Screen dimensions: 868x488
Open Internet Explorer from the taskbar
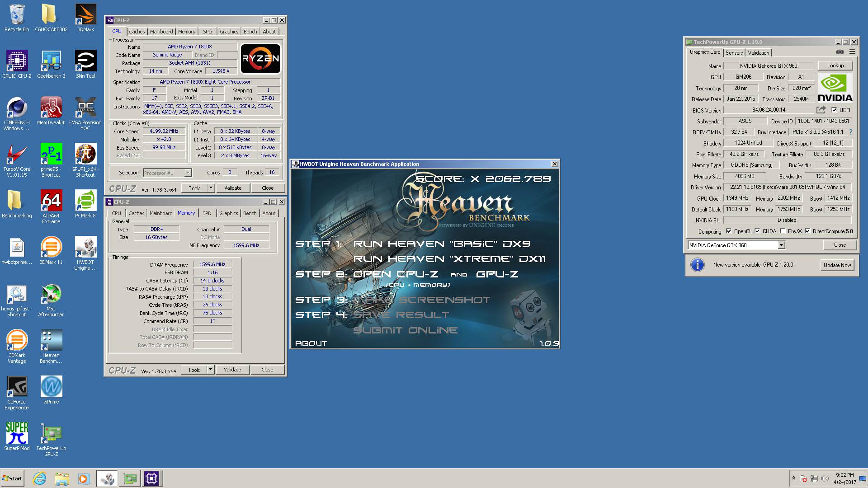pyautogui.click(x=40, y=479)
